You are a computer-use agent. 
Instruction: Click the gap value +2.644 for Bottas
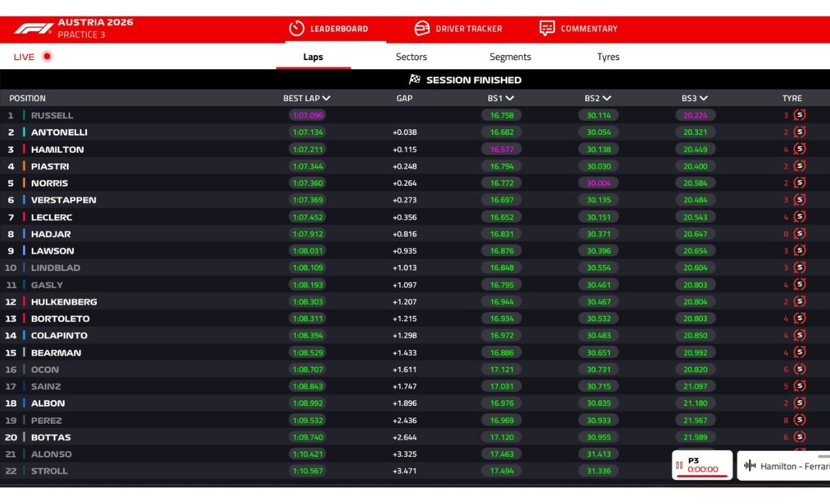[x=405, y=437]
